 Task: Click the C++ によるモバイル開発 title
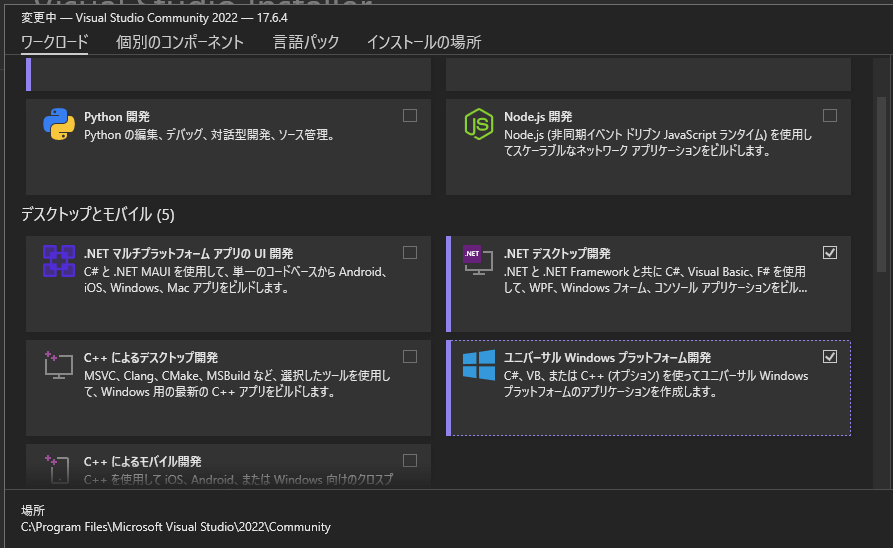(142, 461)
